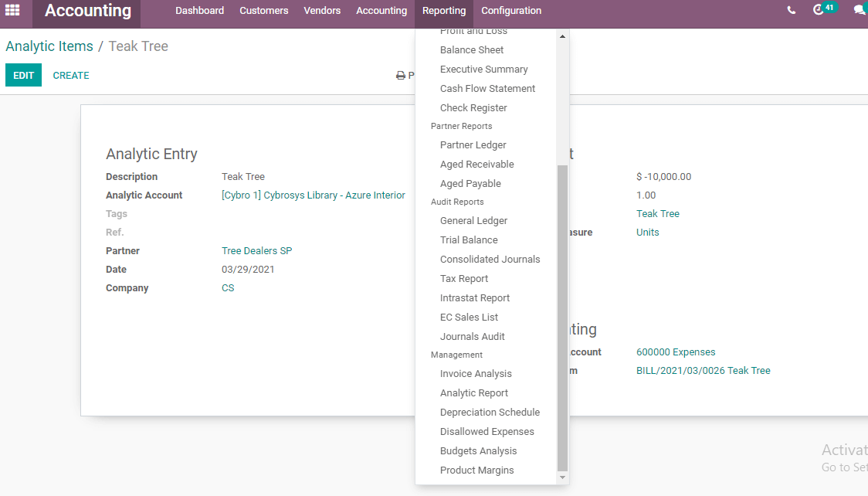Open General Ledger report
This screenshot has width=868, height=496.
(x=473, y=221)
